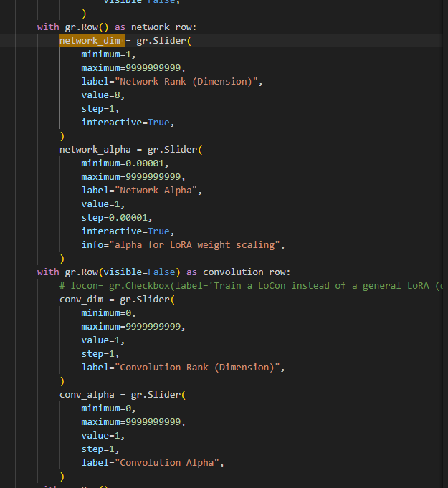Click the conv_dim variable name
The image size is (448, 488).
(82, 300)
